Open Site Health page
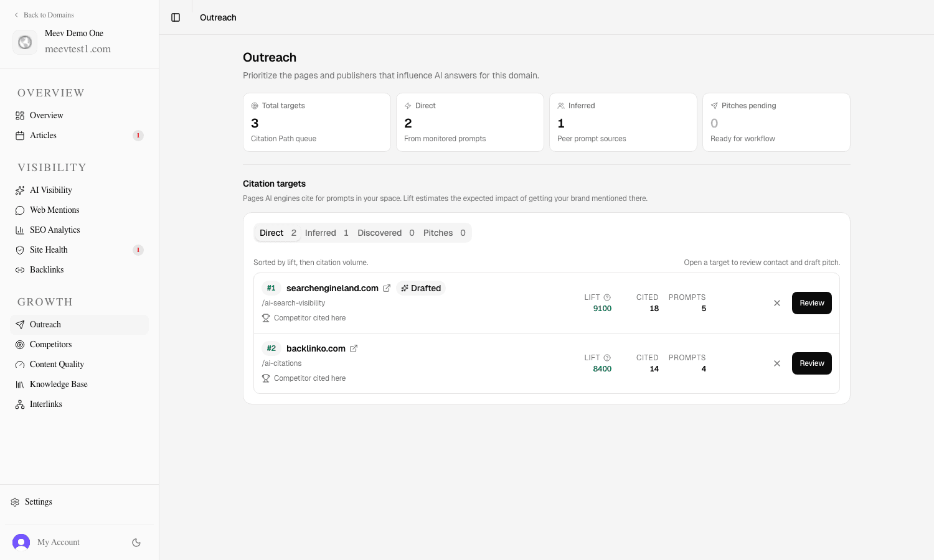The width and height of the screenshot is (934, 560). (79, 250)
